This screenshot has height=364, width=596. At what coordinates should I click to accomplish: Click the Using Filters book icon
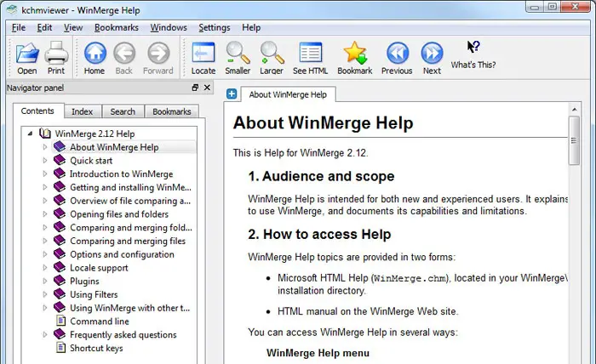click(x=60, y=294)
